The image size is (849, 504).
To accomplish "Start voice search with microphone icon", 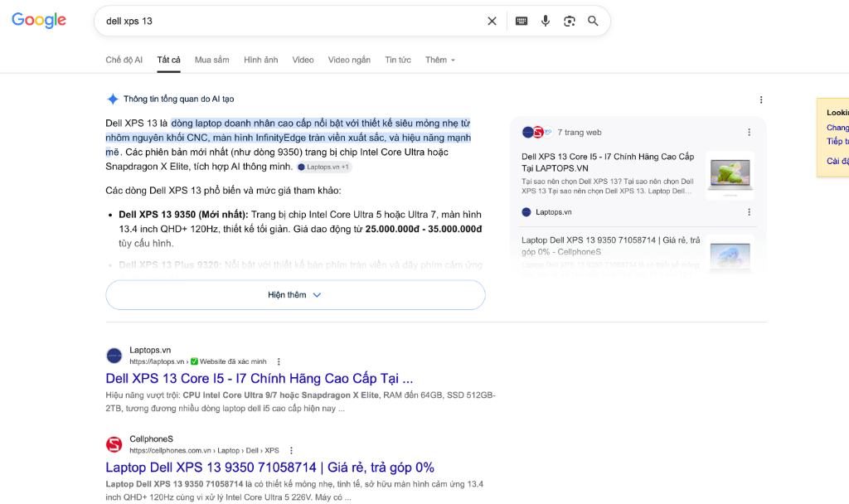I will click(546, 21).
